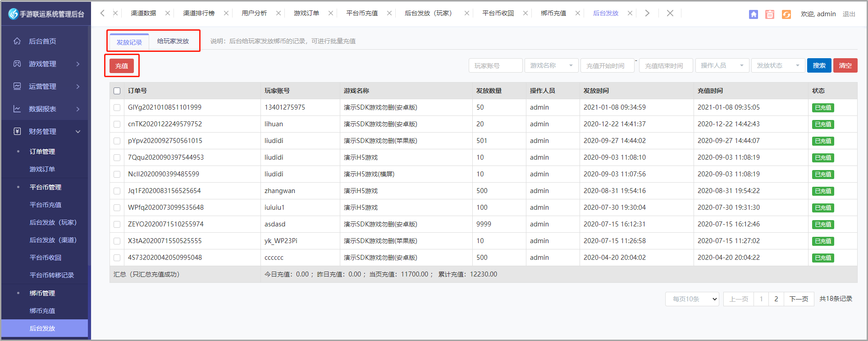868x341 pixels.
Task: Switch to the 发放记录 tab
Action: [x=129, y=42]
